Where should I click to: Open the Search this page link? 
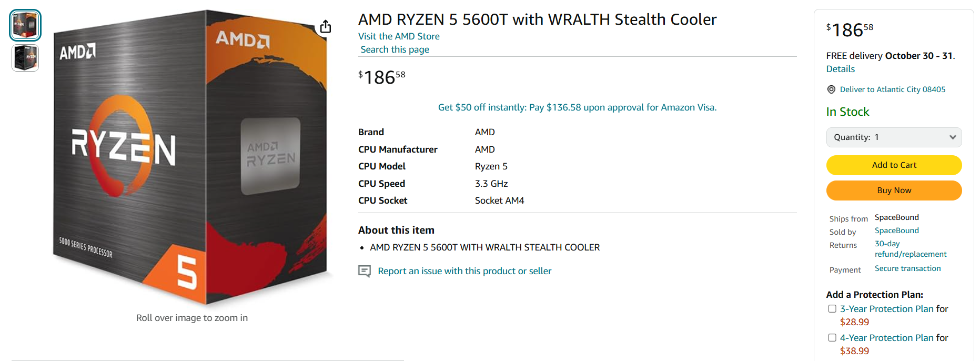(395, 49)
